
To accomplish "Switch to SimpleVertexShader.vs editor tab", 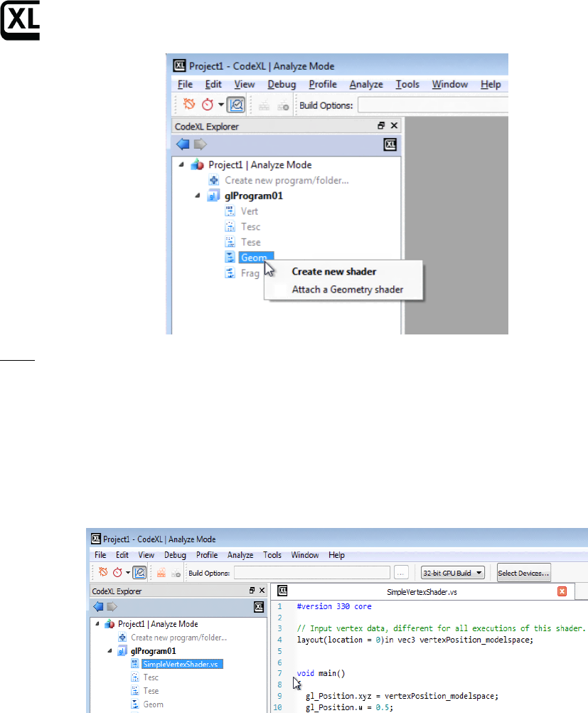I will tap(422, 592).
